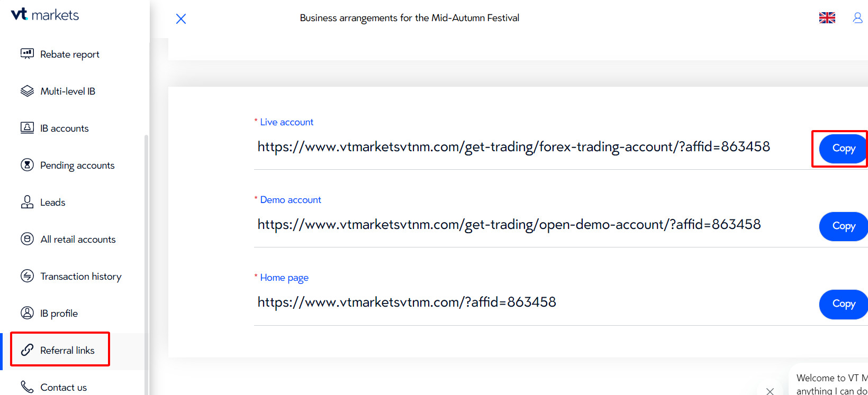This screenshot has width=868, height=395.
Task: Click the Contact us phone icon
Action: coord(27,387)
